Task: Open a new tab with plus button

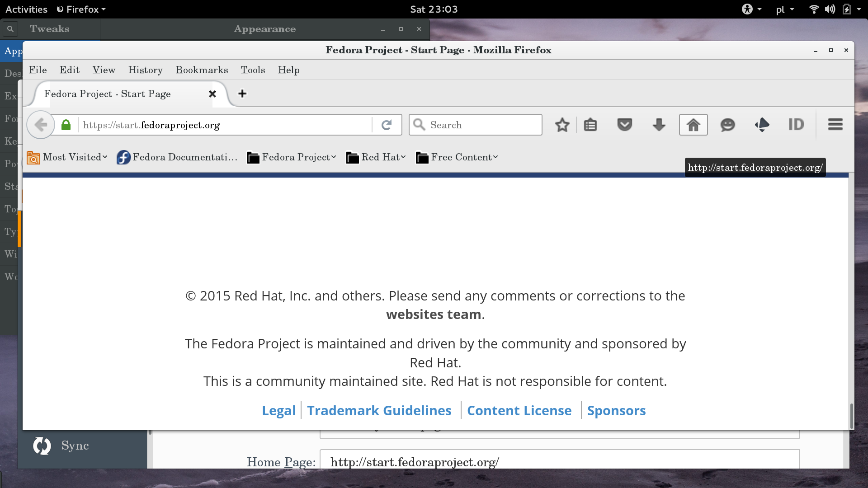Action: [242, 94]
